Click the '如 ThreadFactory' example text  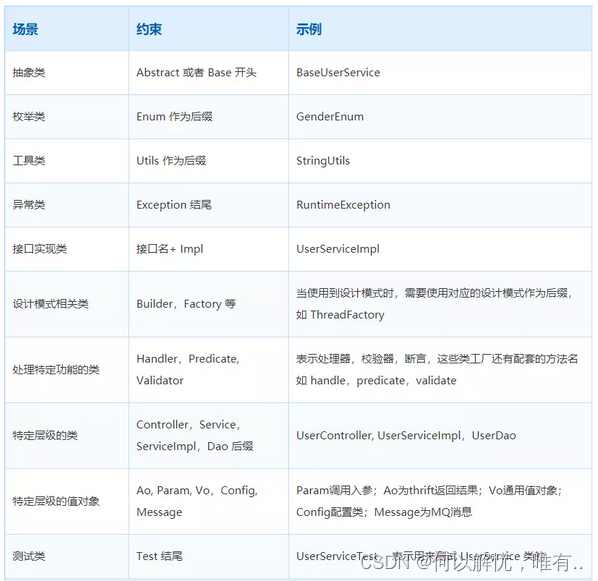[x=340, y=315]
